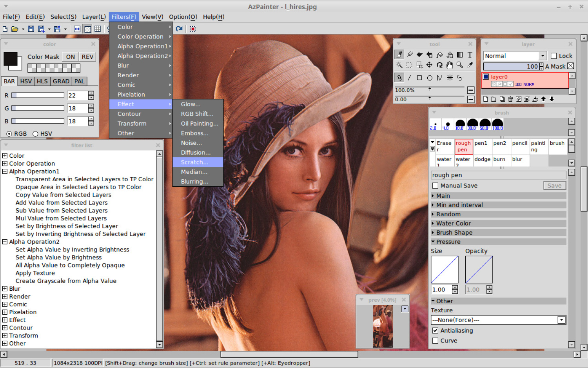
Task: Choose Scratch from the Effect submenu
Action: click(x=195, y=162)
